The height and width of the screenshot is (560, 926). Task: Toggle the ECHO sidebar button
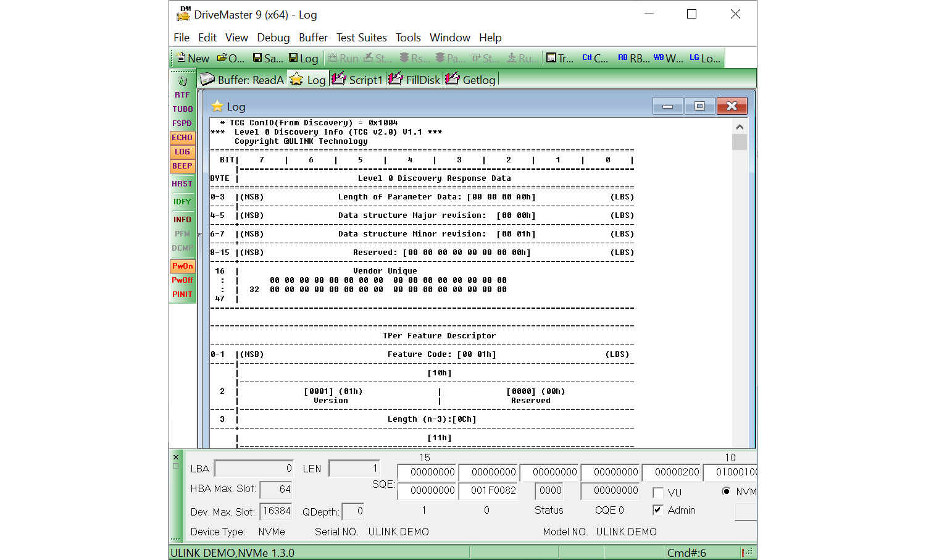pyautogui.click(x=182, y=138)
